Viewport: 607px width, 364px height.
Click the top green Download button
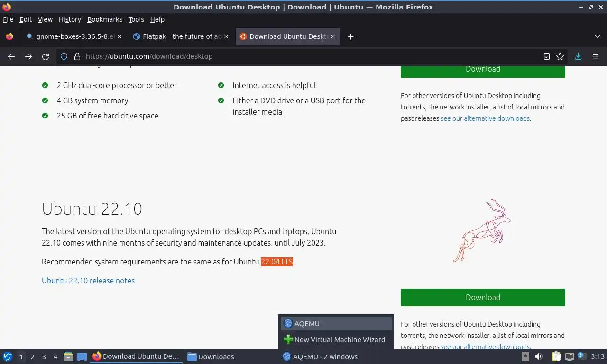483,71
